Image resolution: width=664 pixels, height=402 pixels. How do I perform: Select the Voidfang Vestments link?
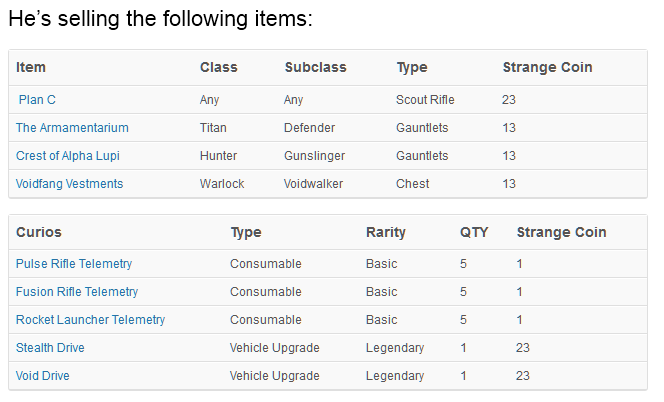coord(70,184)
